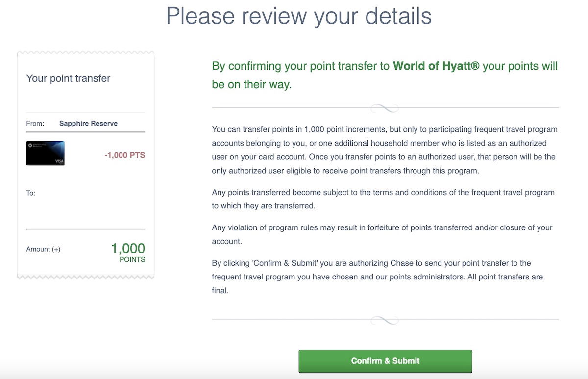
Task: Click the terms and conditions paragraph
Action: click(x=383, y=199)
